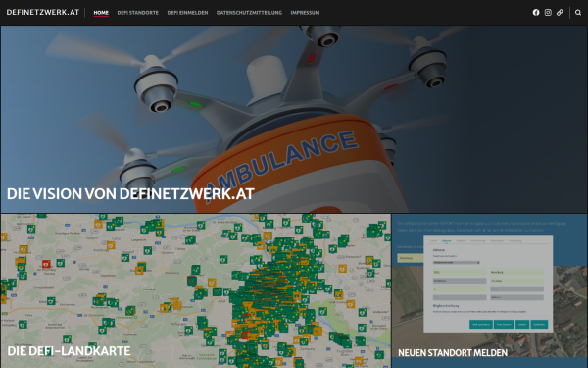View the ambulance drone hero image

pos(294,120)
